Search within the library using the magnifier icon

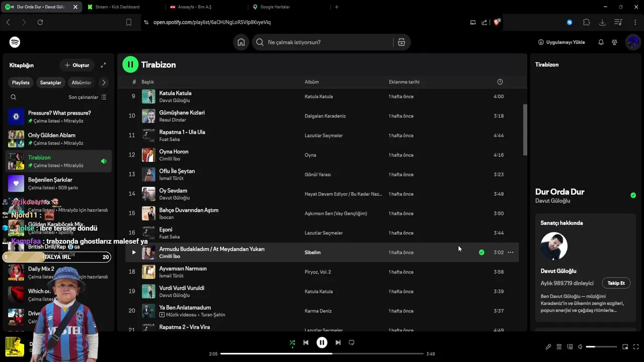tap(14, 97)
